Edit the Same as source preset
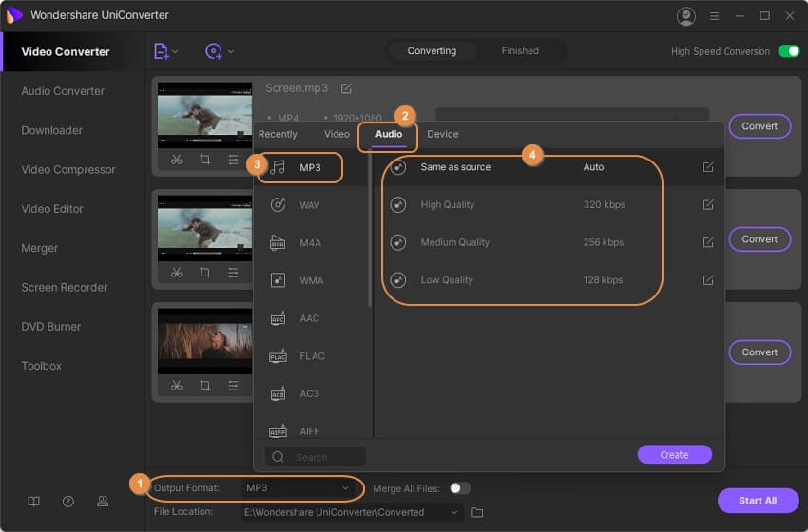Viewport: 808px width, 532px height. tap(708, 167)
